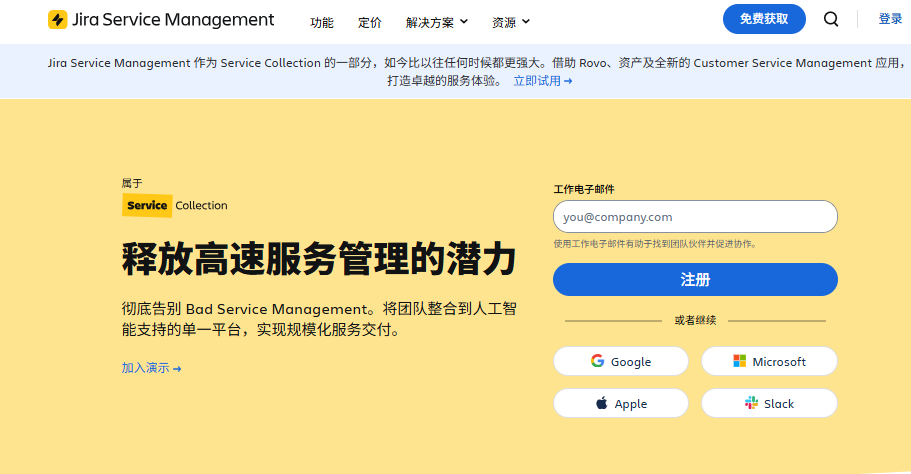The width and height of the screenshot is (911, 474).
Task: Click the yellow Service badge
Action: pyautogui.click(x=147, y=206)
